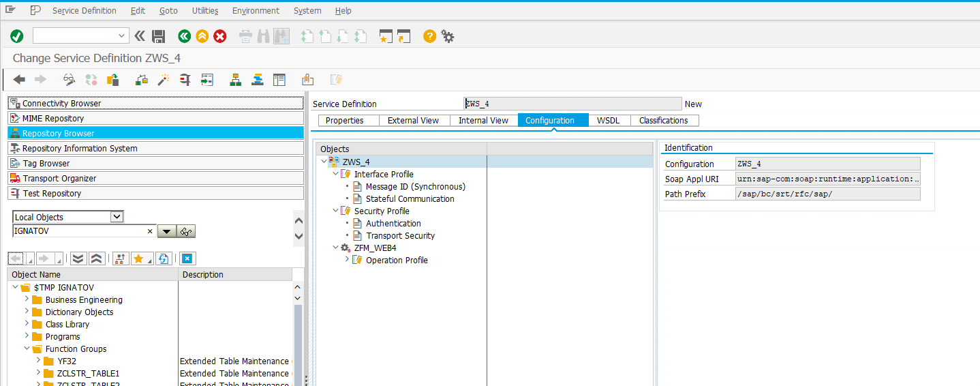Toggle Fullscreen on/off icon
Image resolution: width=980 pixels, height=386 pixels.
coord(279,80)
